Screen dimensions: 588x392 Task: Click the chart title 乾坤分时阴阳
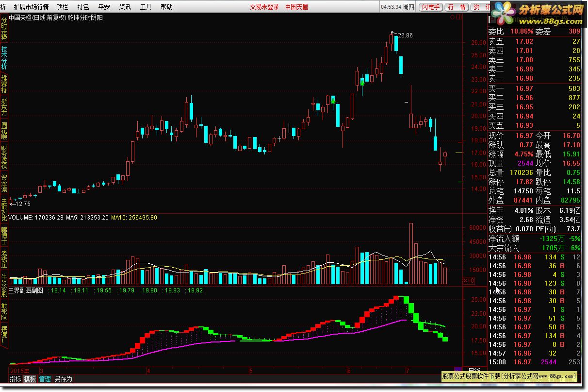(86, 17)
